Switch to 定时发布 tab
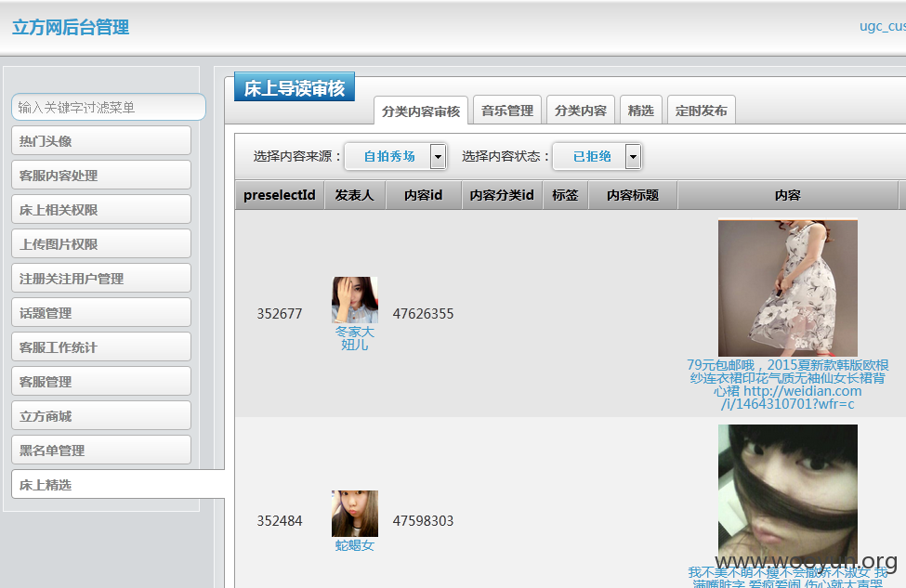This screenshot has width=906, height=588. 702,110
